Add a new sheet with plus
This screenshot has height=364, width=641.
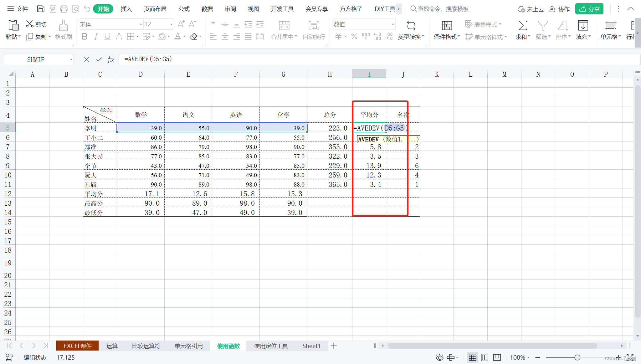(334, 346)
